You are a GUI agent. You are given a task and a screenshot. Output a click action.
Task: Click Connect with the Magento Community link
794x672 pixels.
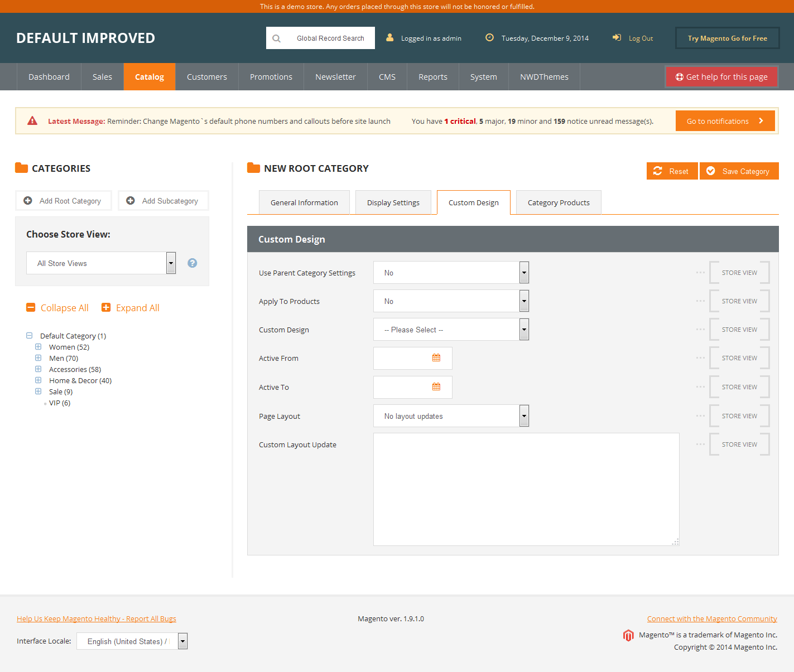[712, 618]
